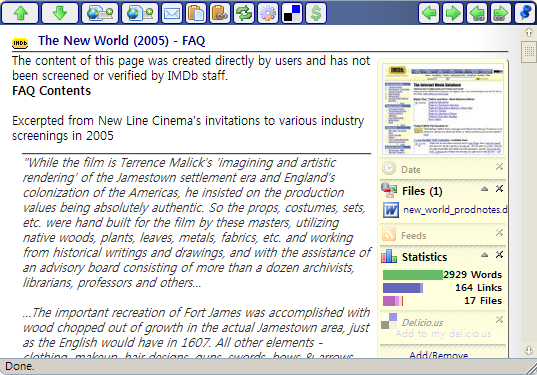Viewport: 537px width, 375px height.
Task: Click the green refresh arrows icon
Action: [x=243, y=13]
